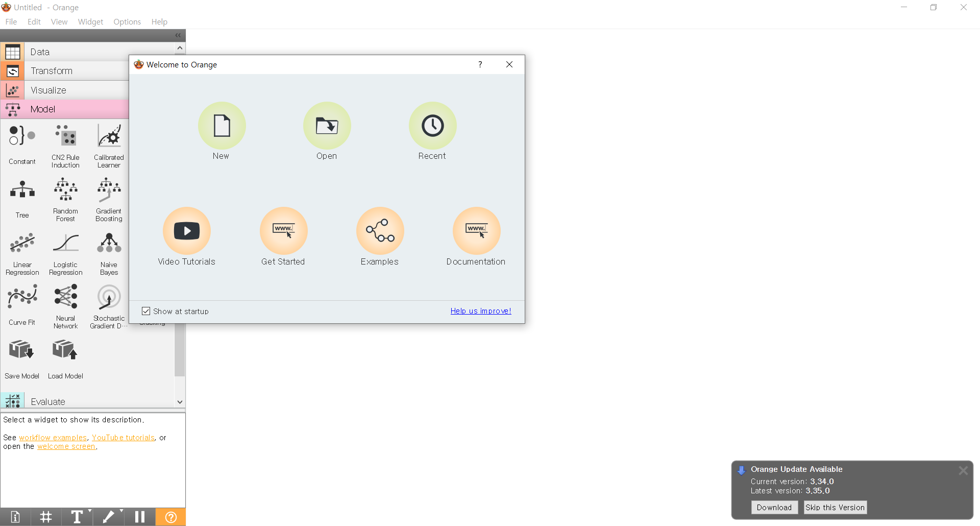
Task: Uncheck Show at startup
Action: pos(146,311)
